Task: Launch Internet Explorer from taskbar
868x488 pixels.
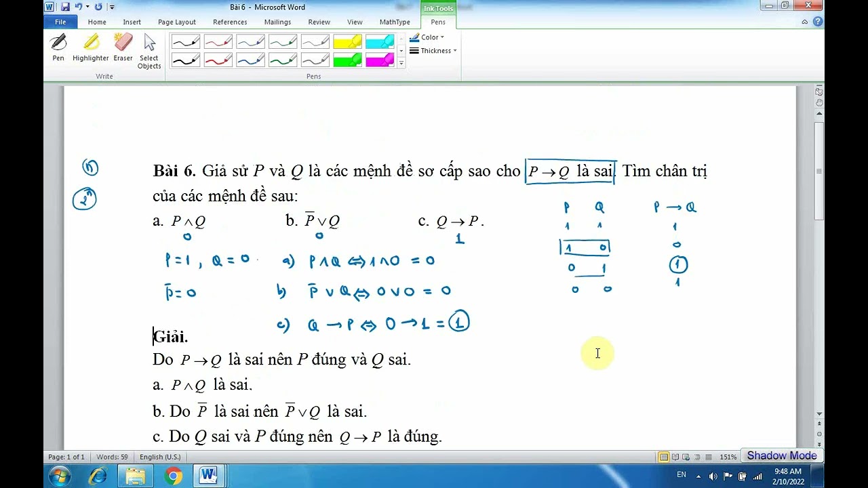Action: coord(98,476)
